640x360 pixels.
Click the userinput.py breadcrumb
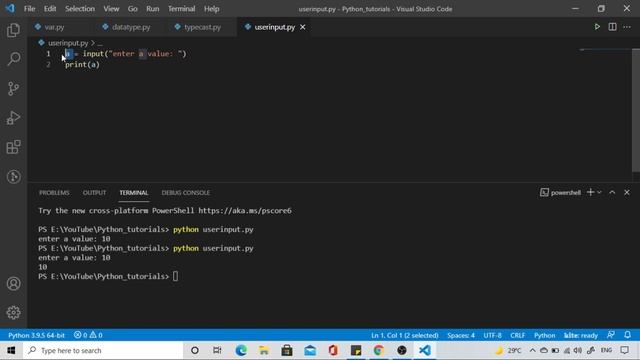[68, 43]
